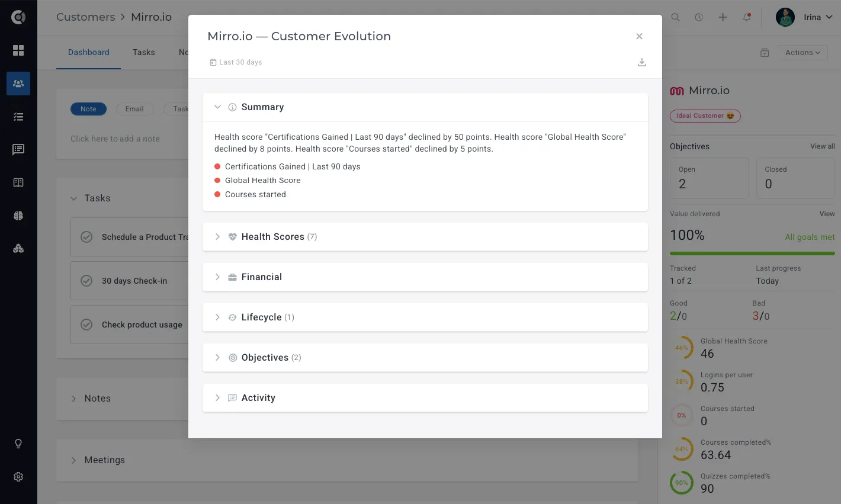The height and width of the screenshot is (504, 841).
Task: Open the settings gear in sidebar
Action: click(x=18, y=477)
